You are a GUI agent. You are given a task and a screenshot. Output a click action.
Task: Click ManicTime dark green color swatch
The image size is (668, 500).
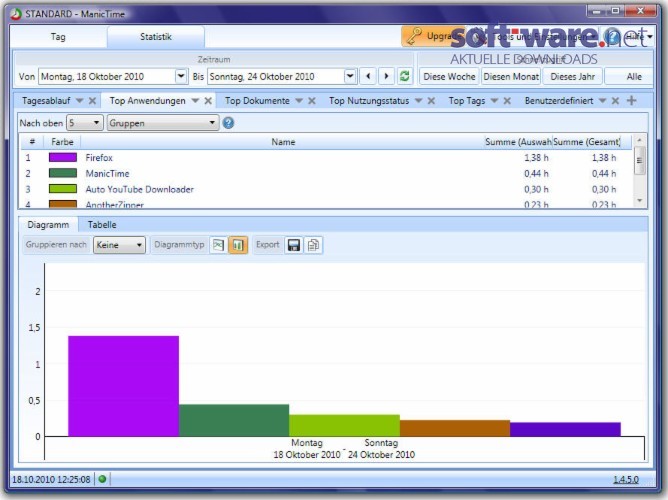click(x=63, y=173)
